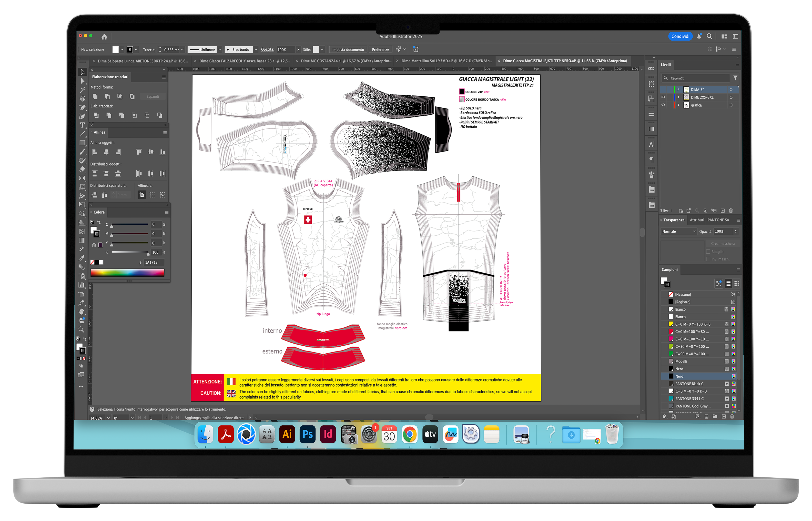Open the Normale blend mode dropdown

coord(678,232)
